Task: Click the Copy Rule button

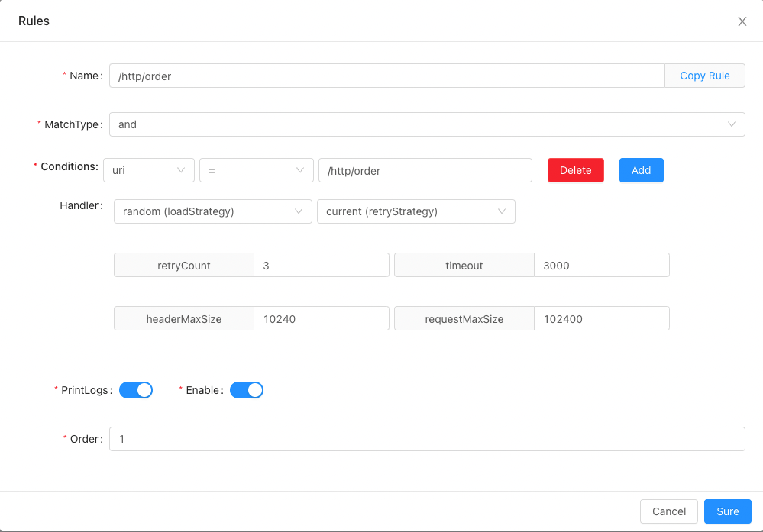Action: tap(704, 76)
